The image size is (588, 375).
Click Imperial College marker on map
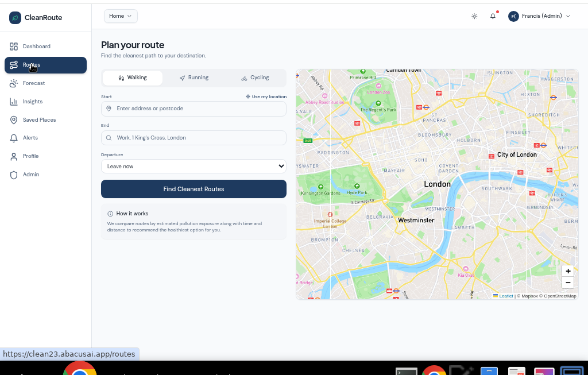(x=330, y=215)
